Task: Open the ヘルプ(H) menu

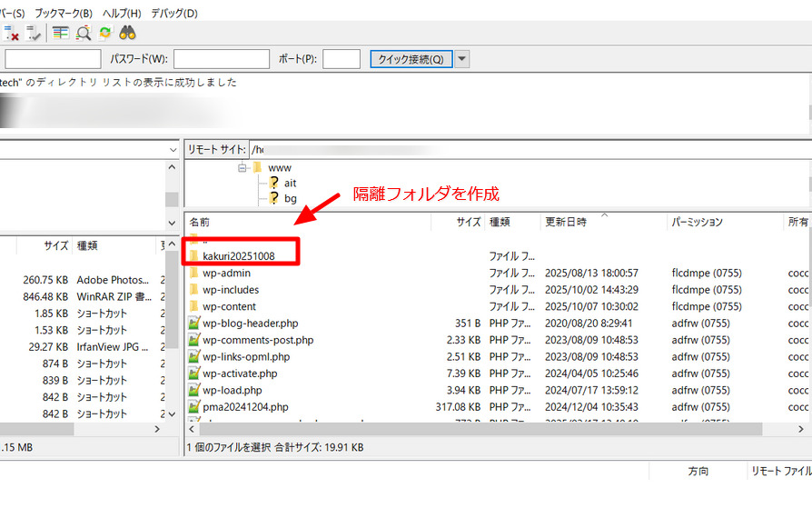Action: (x=122, y=13)
